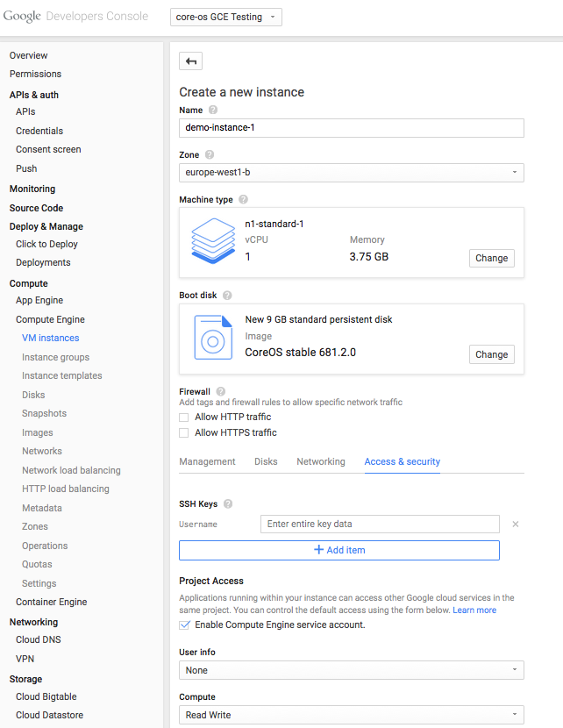This screenshot has height=728, width=563.
Task: Open the Firewall help icon
Action: pyautogui.click(x=221, y=391)
